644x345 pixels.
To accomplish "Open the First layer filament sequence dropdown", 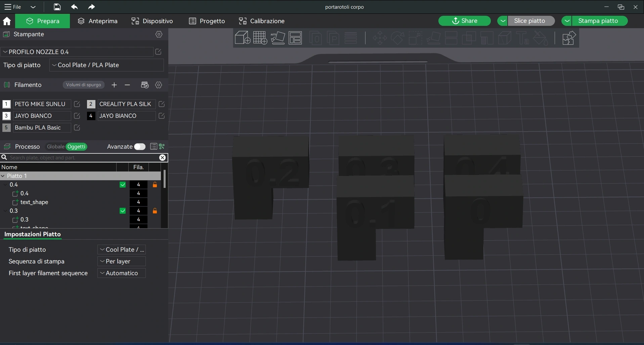I will click(121, 273).
